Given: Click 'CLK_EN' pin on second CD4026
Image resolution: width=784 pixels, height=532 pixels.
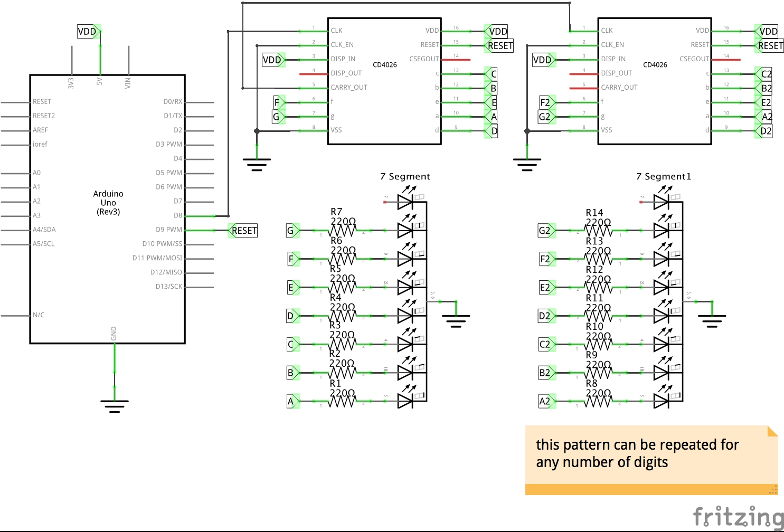Looking at the screenshot, I should point(612,45).
